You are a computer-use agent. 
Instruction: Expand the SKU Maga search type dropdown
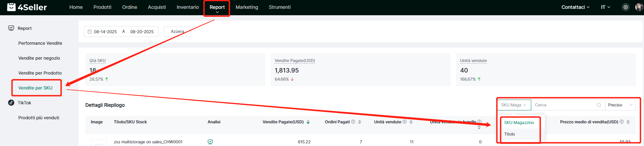pyautogui.click(x=514, y=105)
